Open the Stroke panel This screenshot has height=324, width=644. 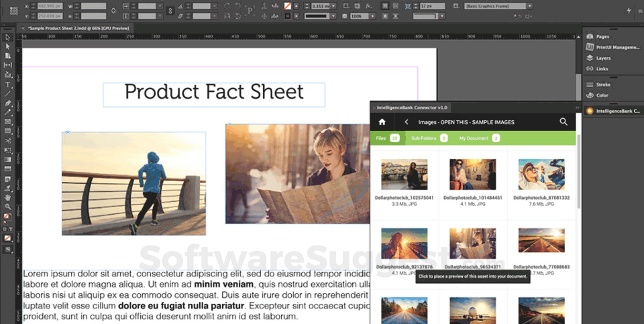tap(598, 84)
